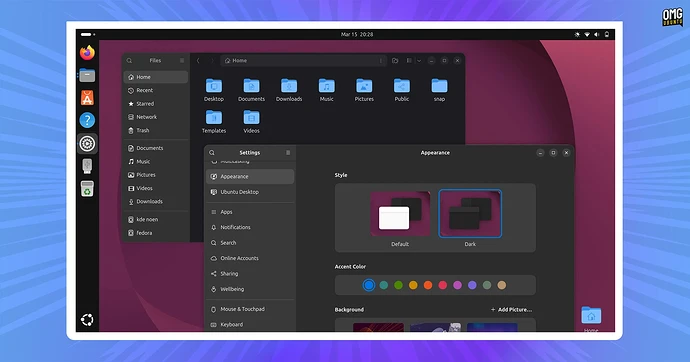Open Documents in the Files sidebar

[156, 148]
